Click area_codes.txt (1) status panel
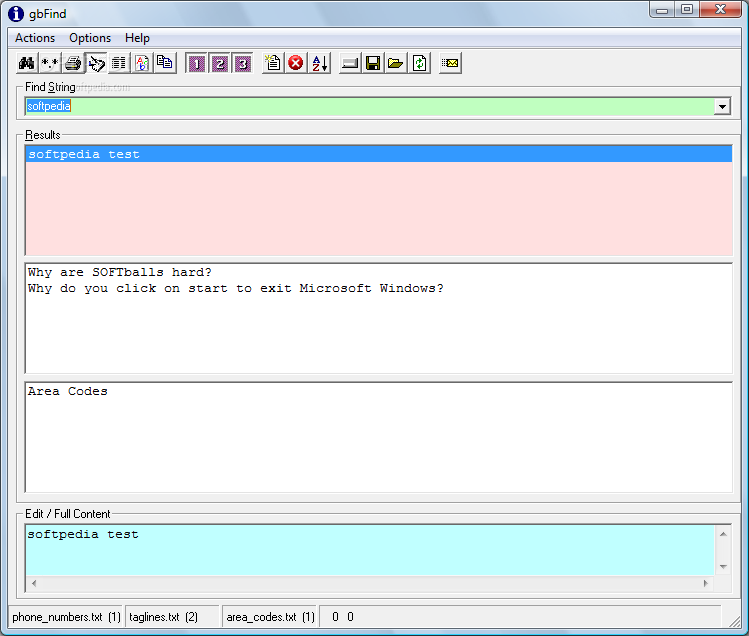 270,617
